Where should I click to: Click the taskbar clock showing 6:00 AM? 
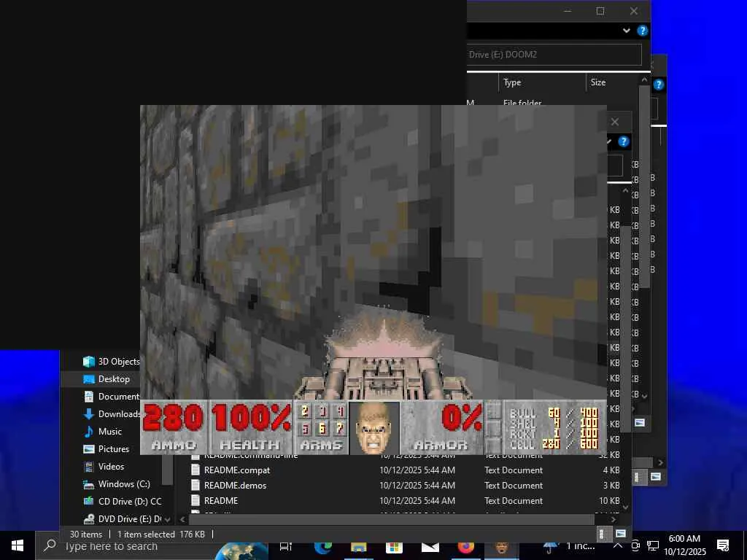click(684, 545)
